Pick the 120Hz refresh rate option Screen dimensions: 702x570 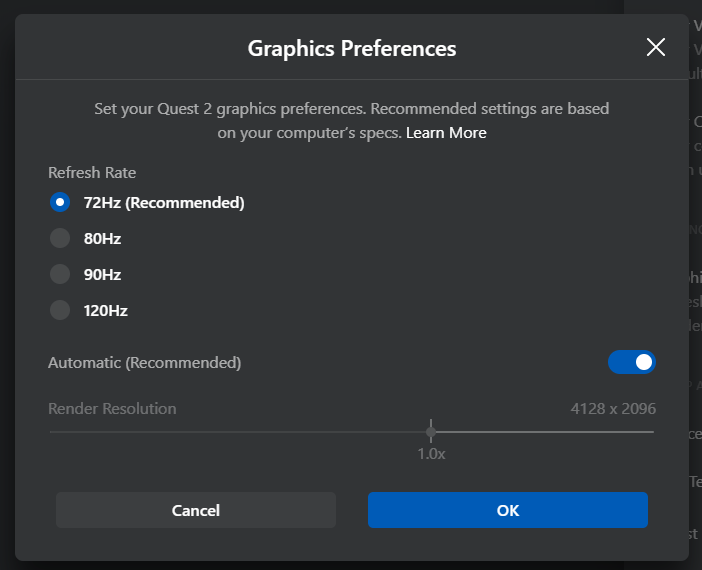click(x=60, y=310)
